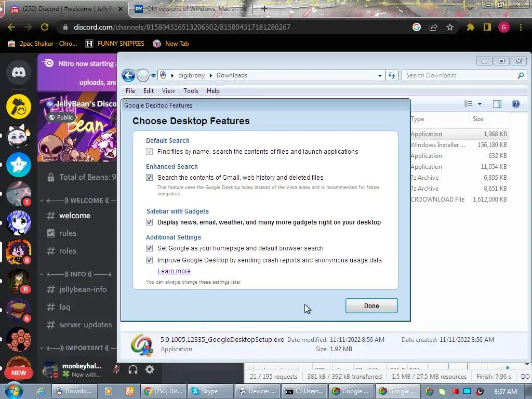Click the Chrome back arrow
Image resolution: width=532 pixels, height=399 pixels.
(x=11, y=27)
